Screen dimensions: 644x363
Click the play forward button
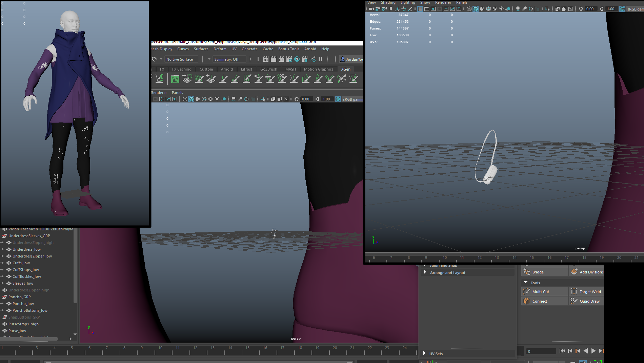click(x=593, y=351)
